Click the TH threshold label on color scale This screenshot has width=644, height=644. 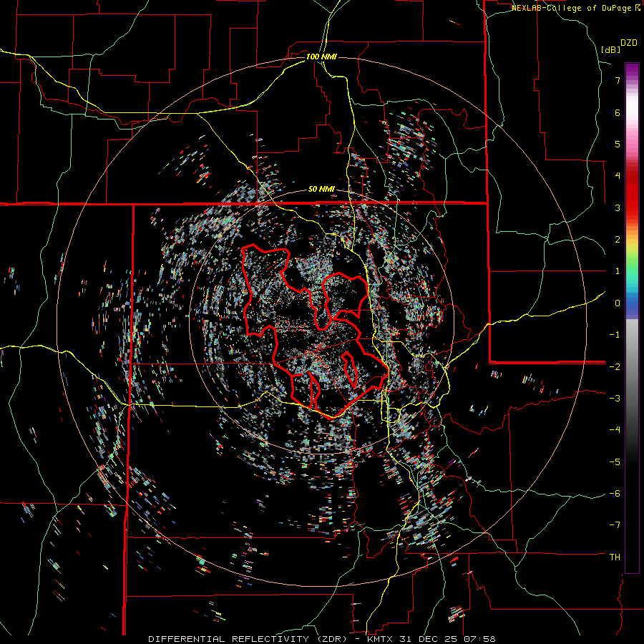615,557
